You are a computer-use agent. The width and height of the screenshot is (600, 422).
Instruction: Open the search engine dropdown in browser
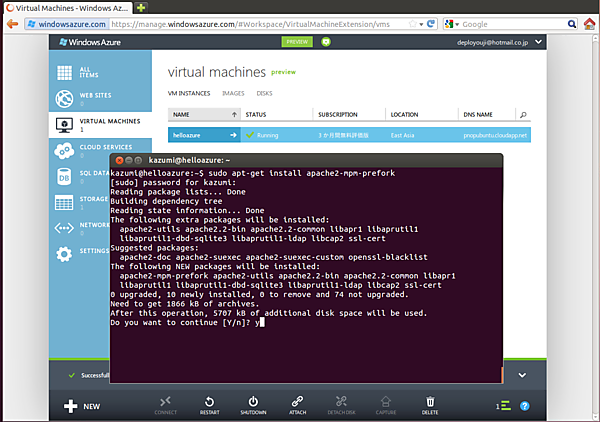(x=453, y=23)
